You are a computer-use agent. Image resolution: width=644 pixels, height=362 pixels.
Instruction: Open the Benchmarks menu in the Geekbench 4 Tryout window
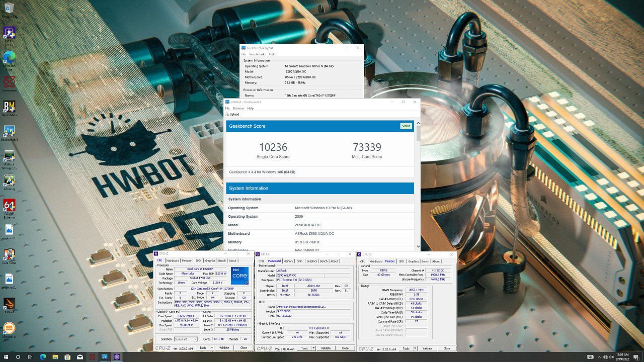[257, 54]
